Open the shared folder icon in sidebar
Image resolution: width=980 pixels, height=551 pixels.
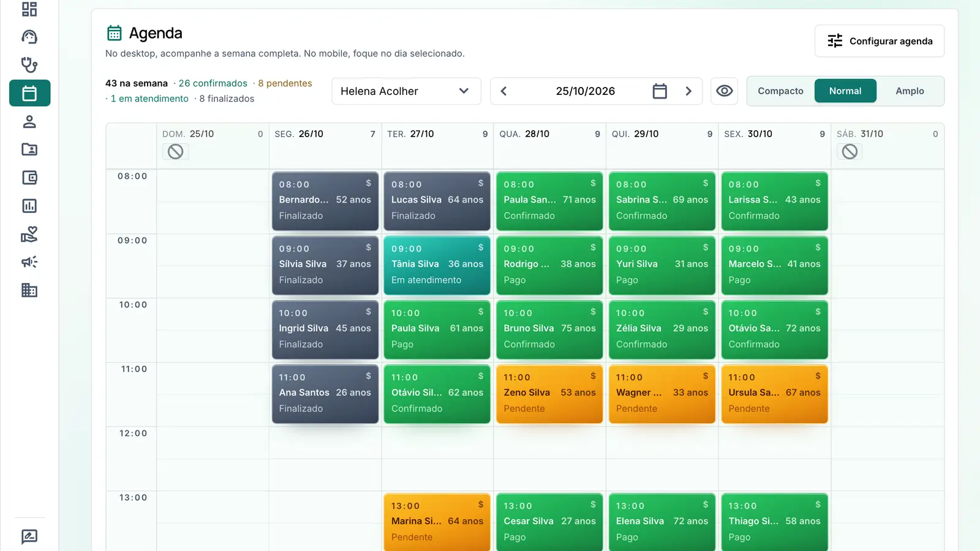click(x=29, y=149)
